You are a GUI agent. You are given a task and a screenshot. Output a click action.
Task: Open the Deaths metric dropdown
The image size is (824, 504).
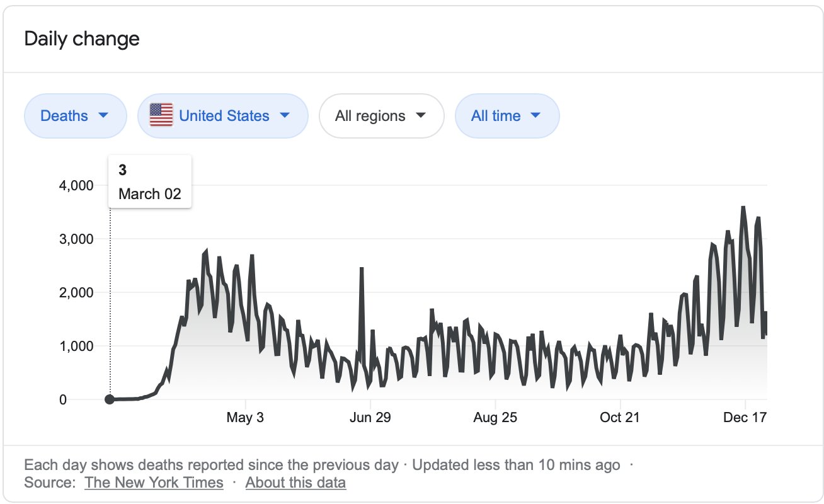pyautogui.click(x=75, y=116)
